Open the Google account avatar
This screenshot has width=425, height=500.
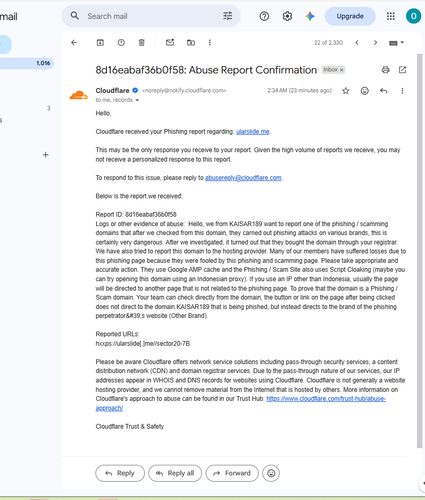[x=413, y=16]
